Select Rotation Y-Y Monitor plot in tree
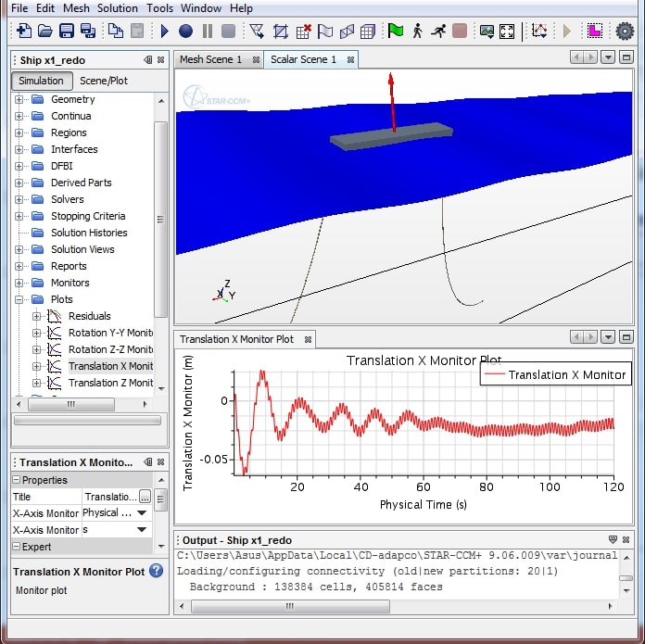The image size is (645, 644). coord(110,333)
